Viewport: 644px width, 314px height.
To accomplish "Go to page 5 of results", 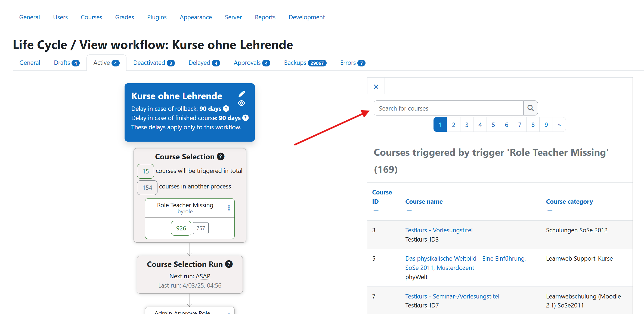I will click(493, 125).
